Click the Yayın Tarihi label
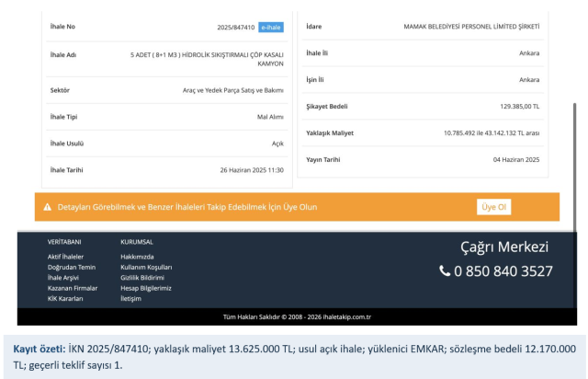The height and width of the screenshot is (379, 588). point(323,160)
